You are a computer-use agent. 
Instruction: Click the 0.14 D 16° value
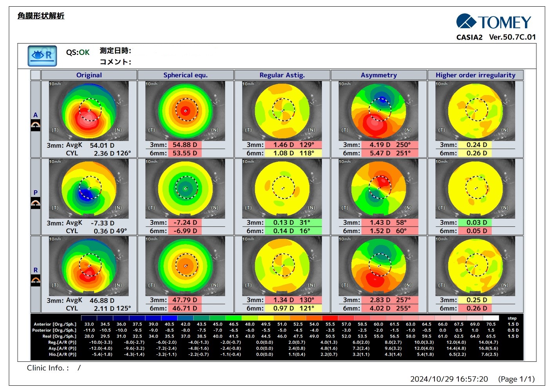(x=293, y=230)
